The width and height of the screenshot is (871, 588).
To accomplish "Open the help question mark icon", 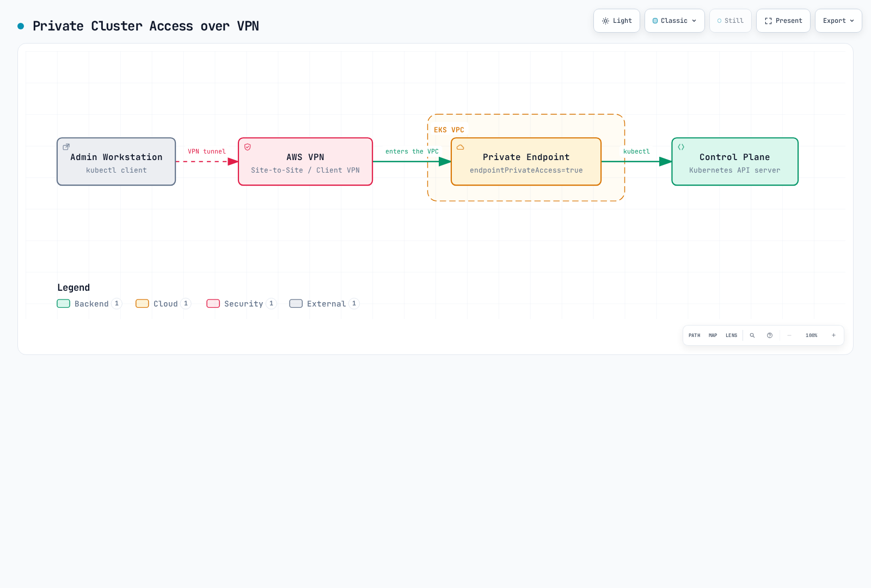I will pyautogui.click(x=770, y=335).
